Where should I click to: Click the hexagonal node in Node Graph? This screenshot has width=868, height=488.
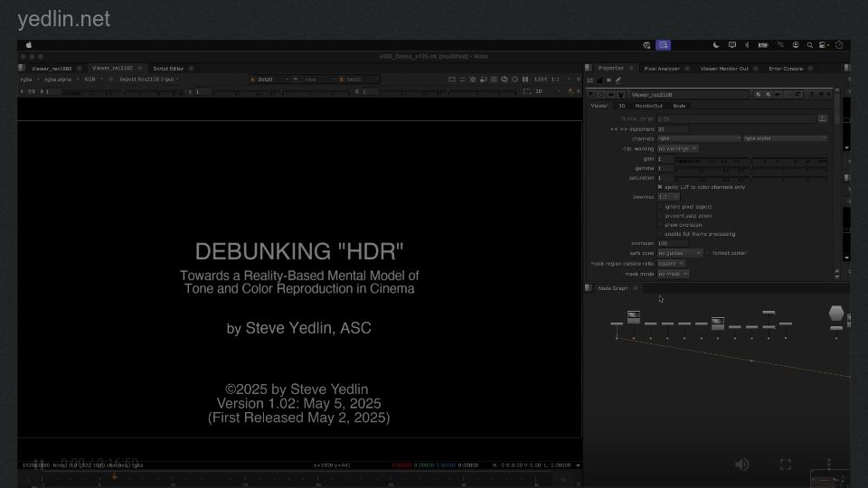click(x=835, y=314)
